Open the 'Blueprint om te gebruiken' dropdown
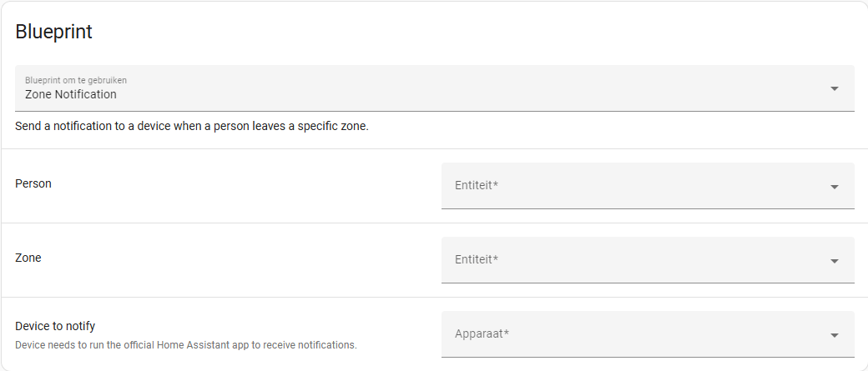The height and width of the screenshot is (371, 868). [x=435, y=88]
